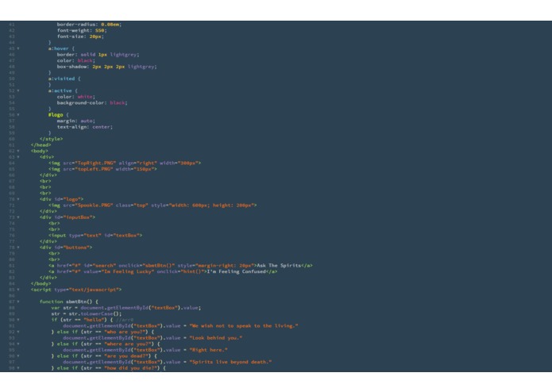Click the var str declaration line
Viewport: 552px width, 392px height.
point(126,308)
